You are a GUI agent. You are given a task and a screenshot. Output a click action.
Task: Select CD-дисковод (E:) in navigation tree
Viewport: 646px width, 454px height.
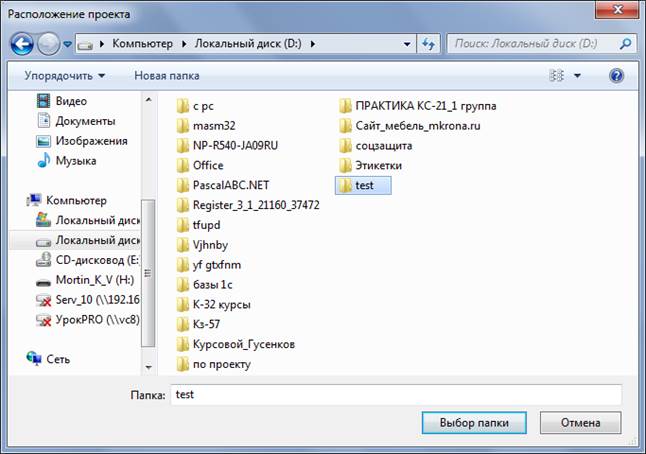coord(87,260)
